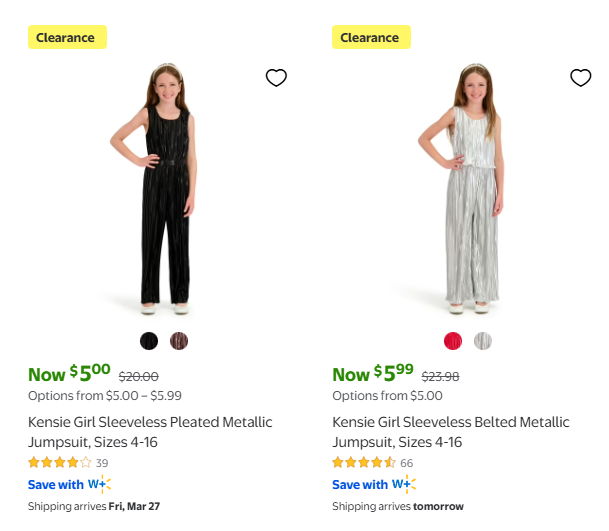Select the black color swatch

click(149, 341)
